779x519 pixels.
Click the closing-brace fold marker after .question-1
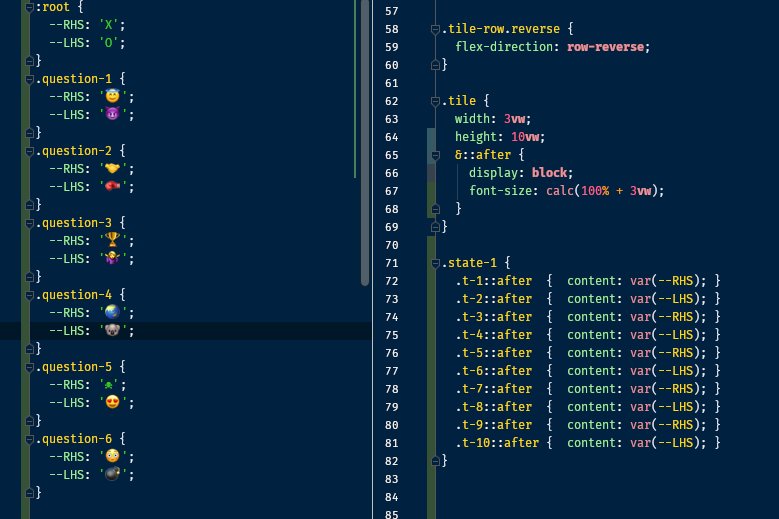(29, 133)
